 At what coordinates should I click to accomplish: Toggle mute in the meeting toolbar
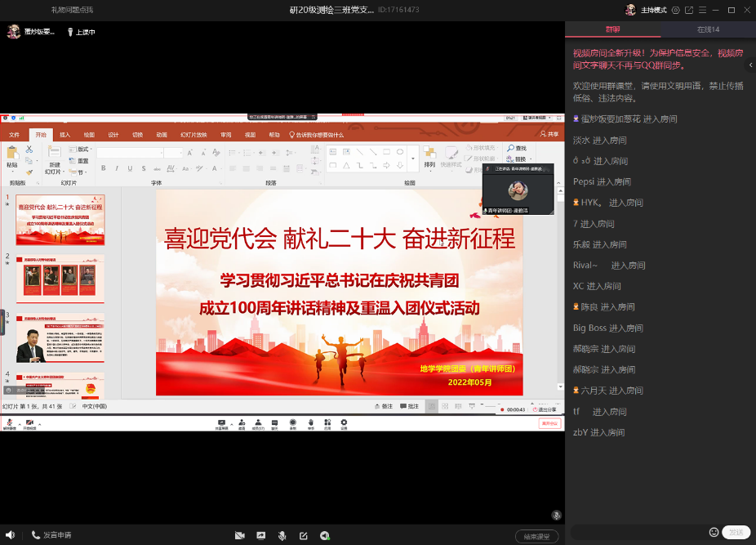click(10, 423)
